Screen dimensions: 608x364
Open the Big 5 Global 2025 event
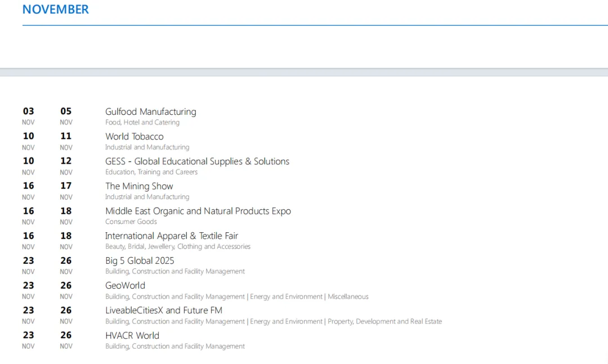pos(140,260)
